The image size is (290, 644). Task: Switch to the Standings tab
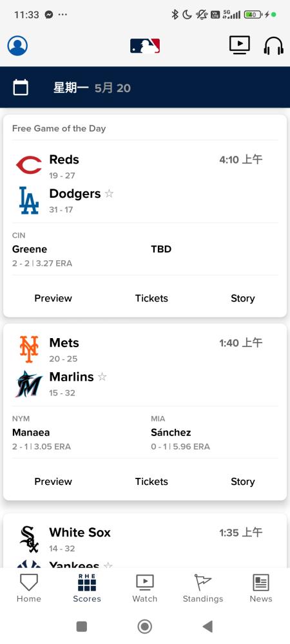(x=203, y=588)
